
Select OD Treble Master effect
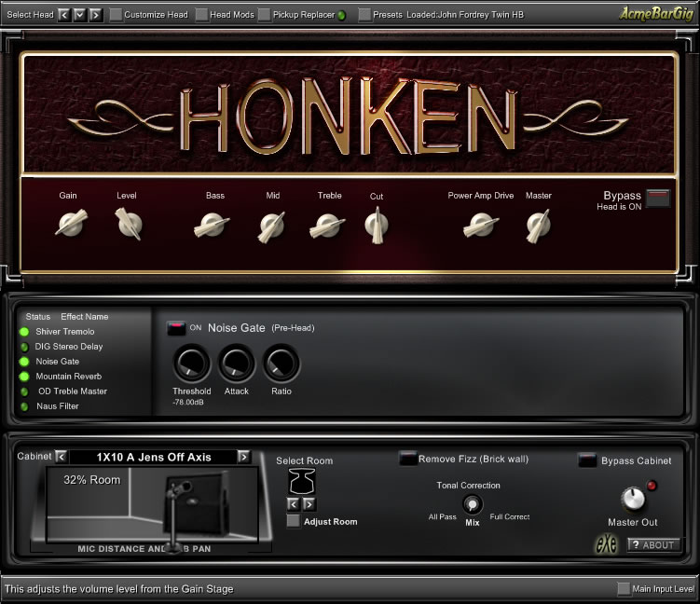pyautogui.click(x=73, y=391)
